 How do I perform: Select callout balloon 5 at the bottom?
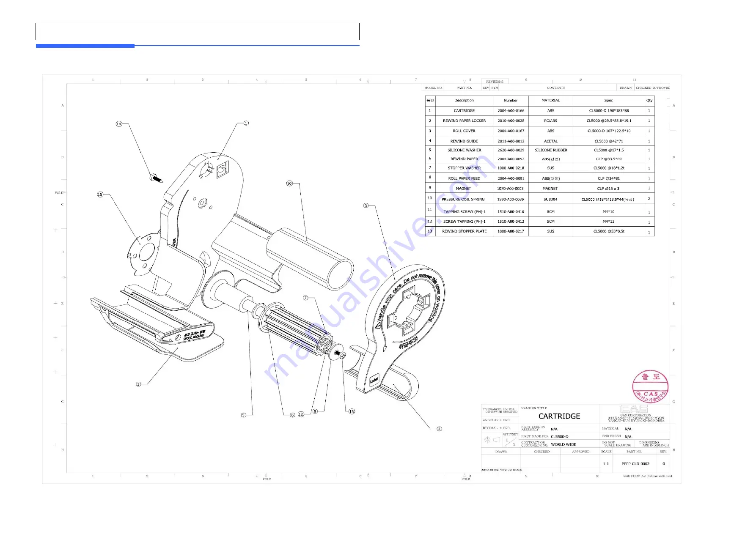pyautogui.click(x=243, y=415)
